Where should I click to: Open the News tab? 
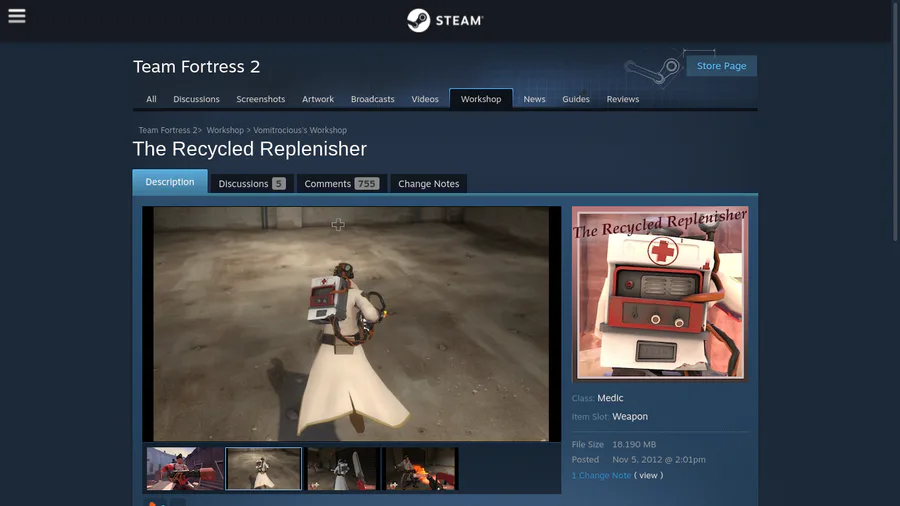pyautogui.click(x=534, y=99)
